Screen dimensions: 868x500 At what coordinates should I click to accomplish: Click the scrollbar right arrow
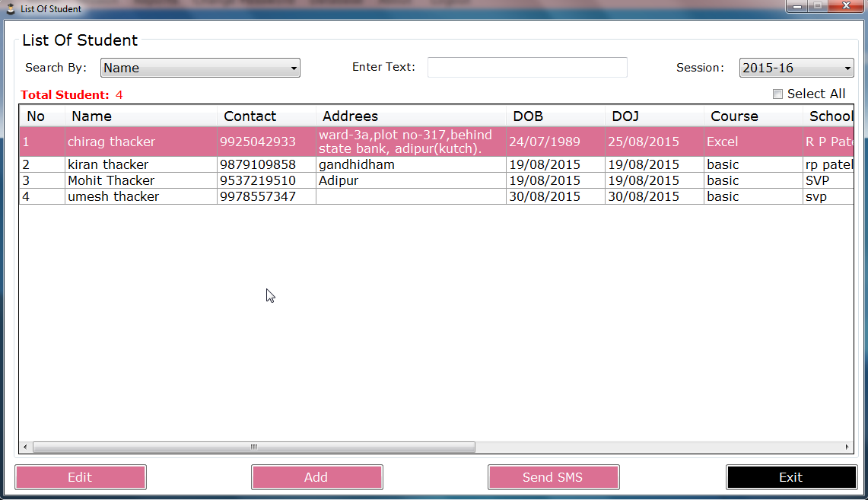[847, 447]
